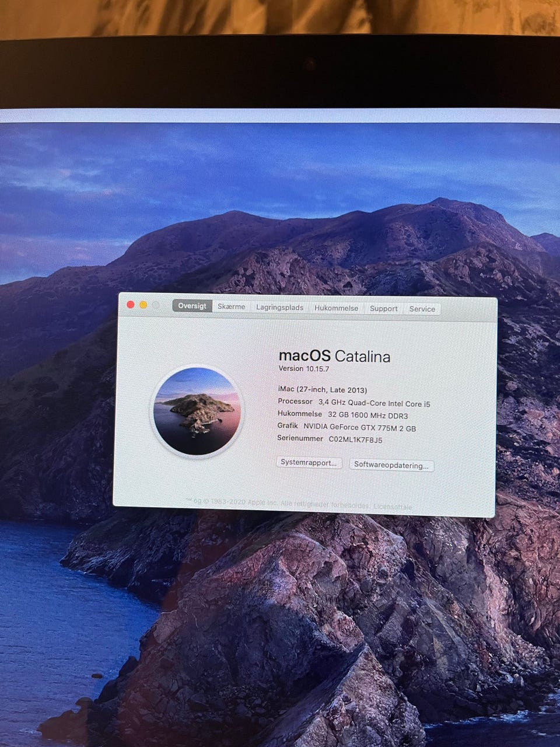Viewport: 560px width, 747px height.
Task: Open the Skærme tab
Action: 232,306
